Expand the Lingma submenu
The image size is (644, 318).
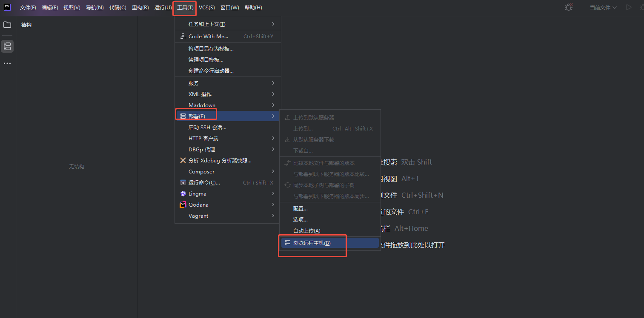228,194
